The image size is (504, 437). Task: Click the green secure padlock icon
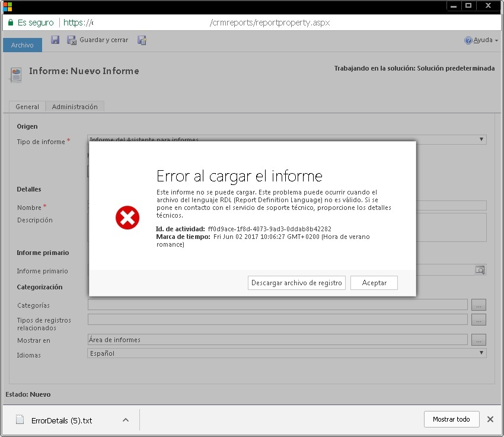point(11,22)
